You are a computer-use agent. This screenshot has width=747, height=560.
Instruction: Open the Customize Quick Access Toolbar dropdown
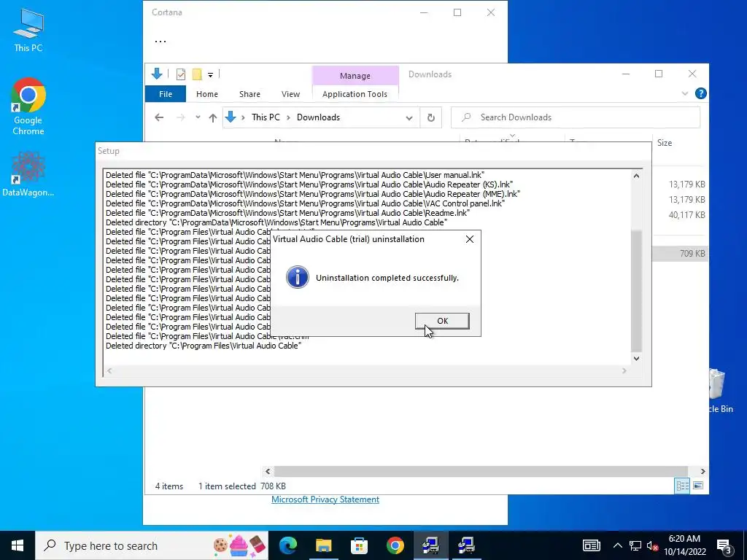coord(210,75)
